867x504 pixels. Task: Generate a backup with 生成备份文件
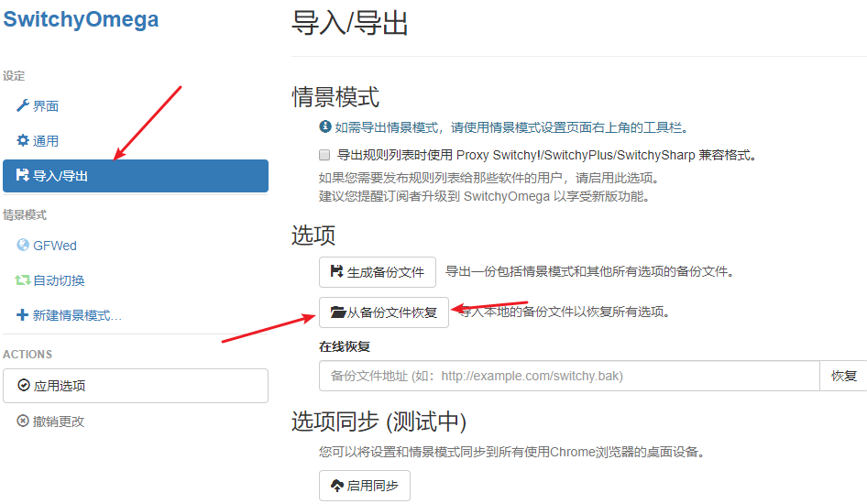coord(377,272)
